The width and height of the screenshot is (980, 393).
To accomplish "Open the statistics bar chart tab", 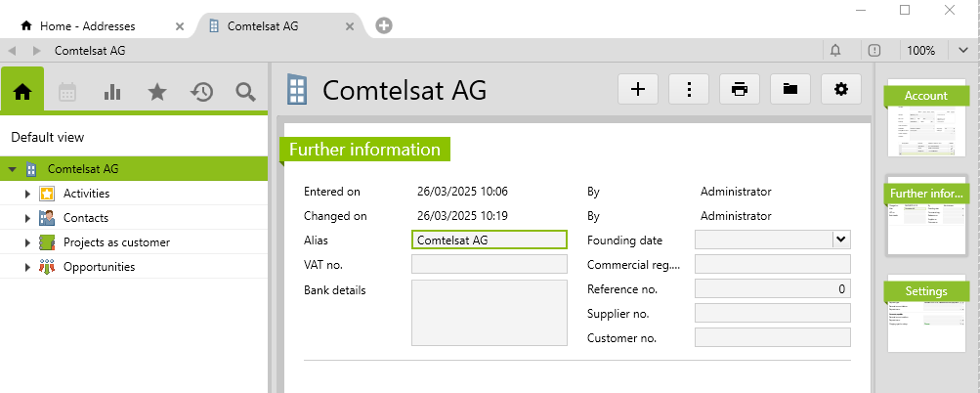I will click(x=112, y=92).
